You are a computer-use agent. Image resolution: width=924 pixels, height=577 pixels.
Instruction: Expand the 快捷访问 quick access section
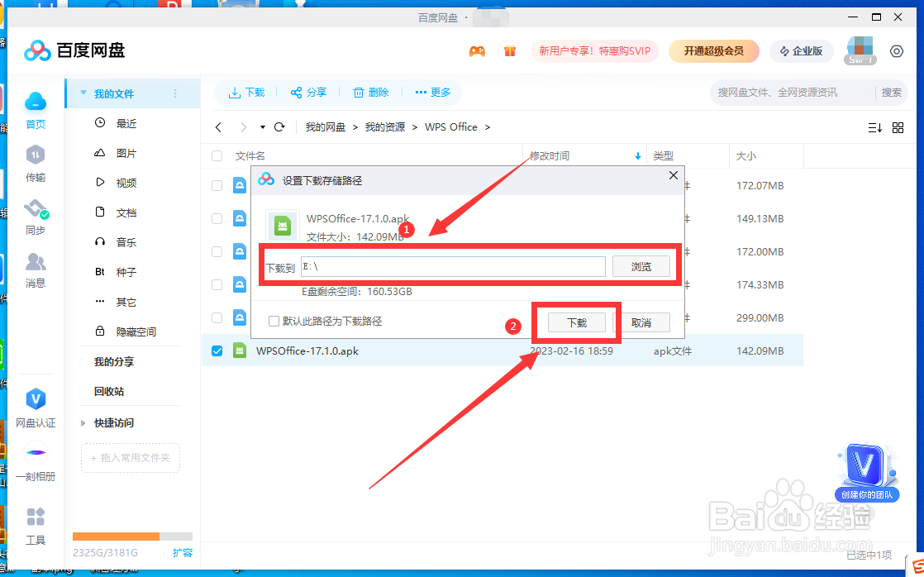83,423
